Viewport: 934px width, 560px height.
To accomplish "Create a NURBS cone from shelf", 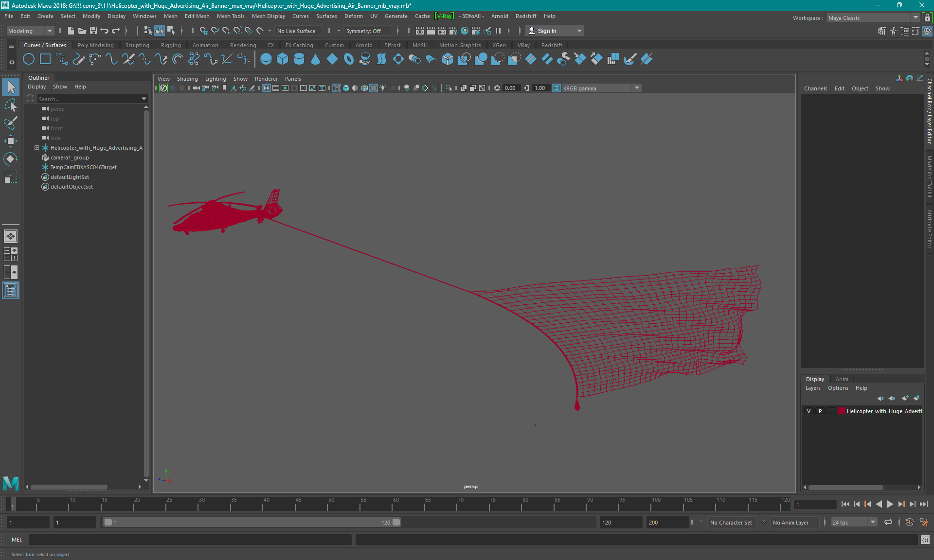I will point(316,59).
